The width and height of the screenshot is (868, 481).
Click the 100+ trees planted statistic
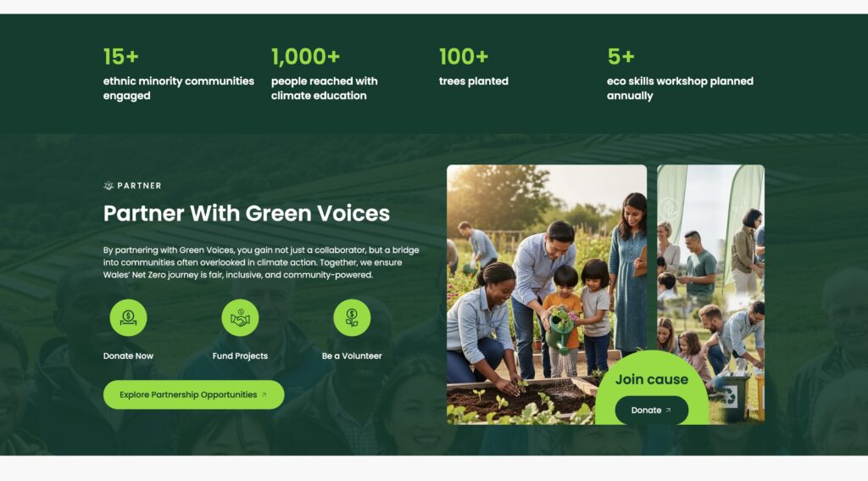pos(473,67)
